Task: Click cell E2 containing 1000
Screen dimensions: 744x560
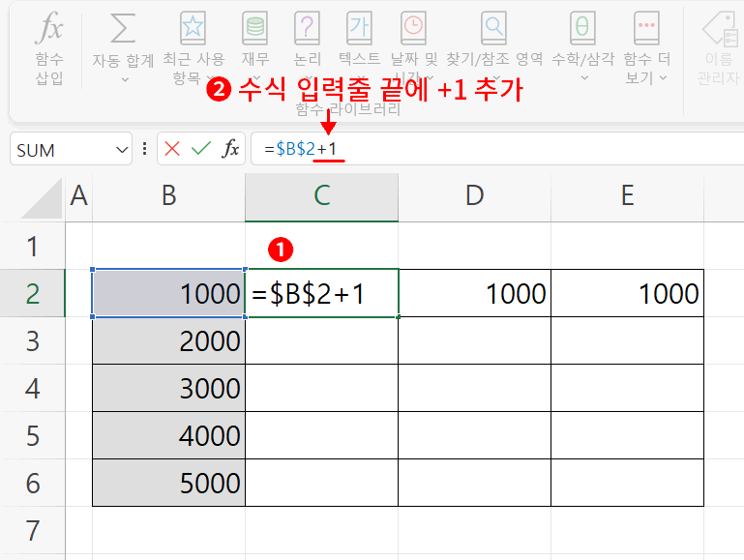Action: (x=627, y=293)
